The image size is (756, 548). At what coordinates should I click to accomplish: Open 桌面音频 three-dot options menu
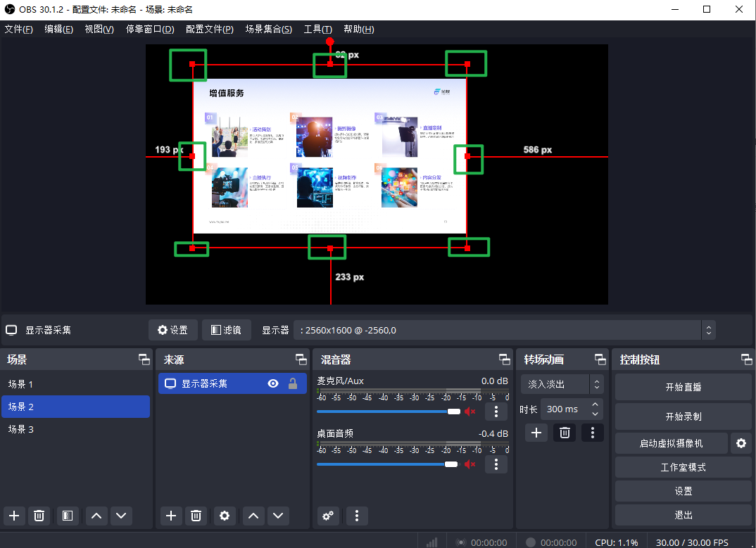(x=496, y=464)
